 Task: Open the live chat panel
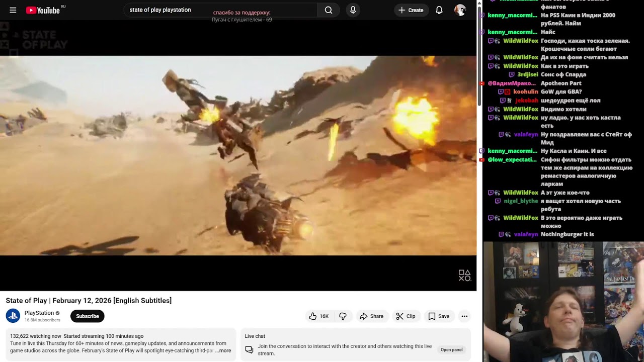[451, 350]
